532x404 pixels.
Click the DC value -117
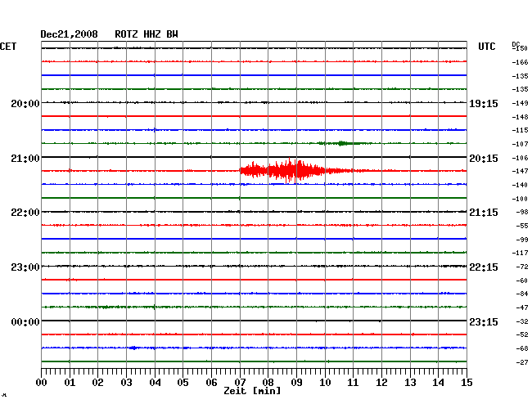point(520,253)
